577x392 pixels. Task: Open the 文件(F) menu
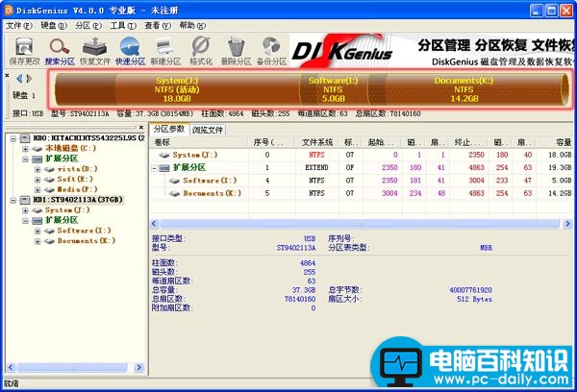(x=19, y=25)
